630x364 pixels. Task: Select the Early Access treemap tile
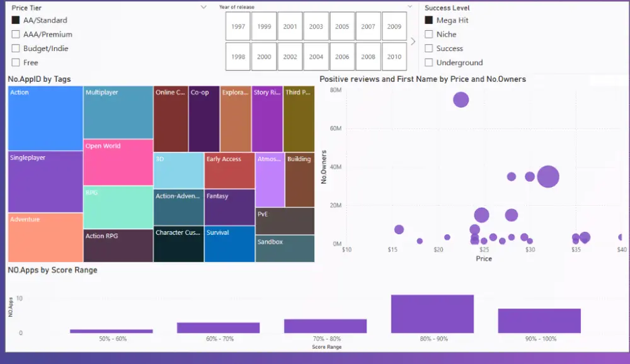point(229,170)
